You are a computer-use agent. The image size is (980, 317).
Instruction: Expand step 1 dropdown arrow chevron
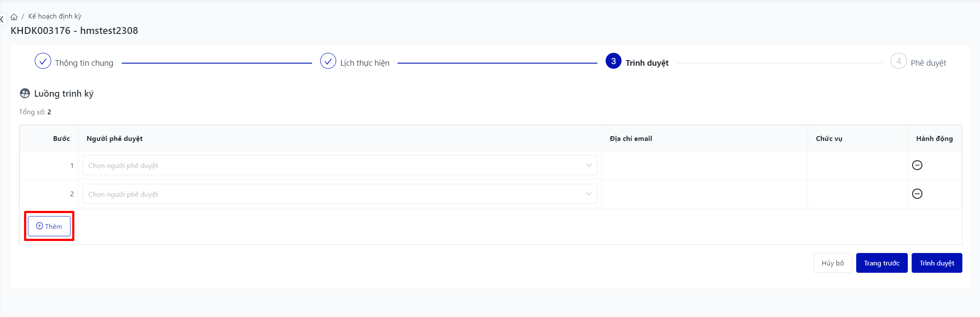[x=588, y=165]
